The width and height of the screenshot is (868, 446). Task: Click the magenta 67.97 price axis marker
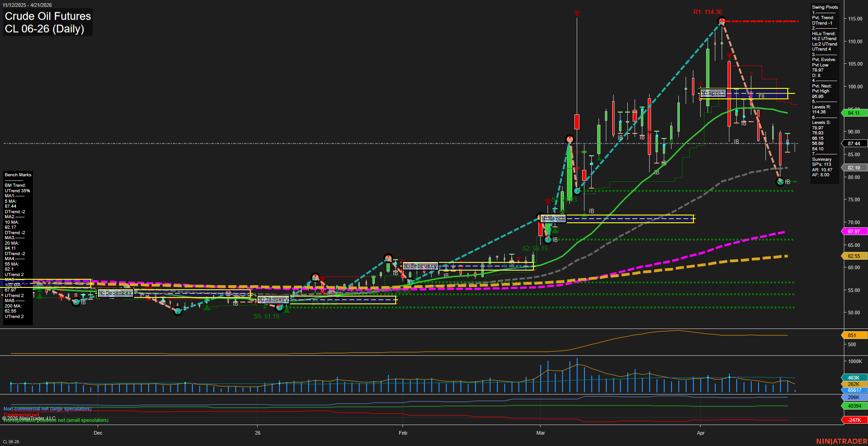click(x=854, y=231)
